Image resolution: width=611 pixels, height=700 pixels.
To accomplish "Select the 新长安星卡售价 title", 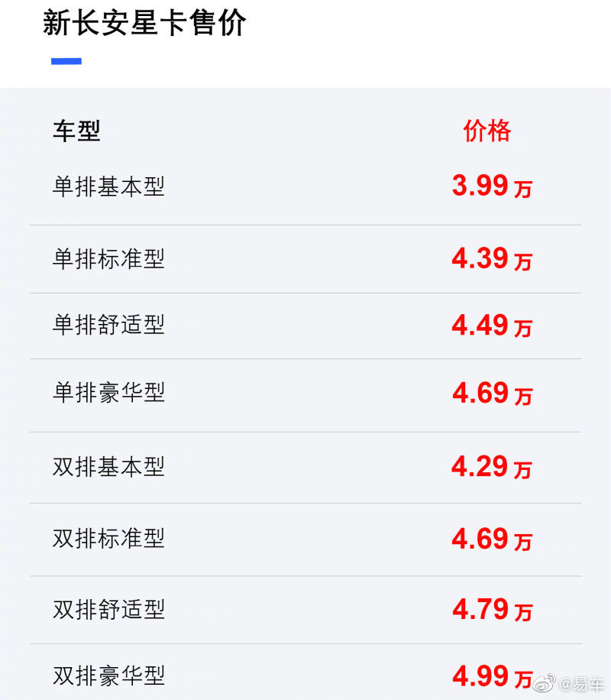I will click(x=144, y=23).
